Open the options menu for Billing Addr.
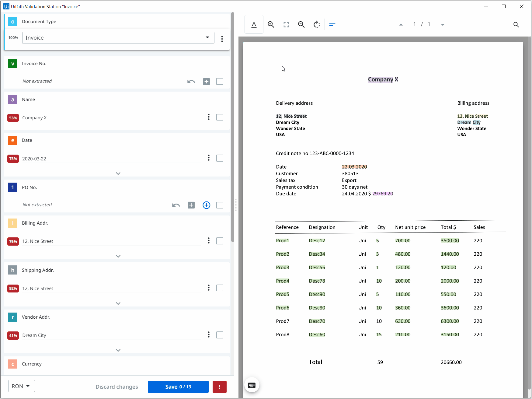Screen dimensions: 532x399 [208, 240]
